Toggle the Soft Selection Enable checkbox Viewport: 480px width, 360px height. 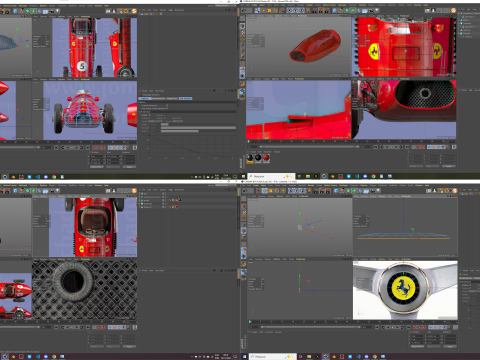click(x=149, y=115)
